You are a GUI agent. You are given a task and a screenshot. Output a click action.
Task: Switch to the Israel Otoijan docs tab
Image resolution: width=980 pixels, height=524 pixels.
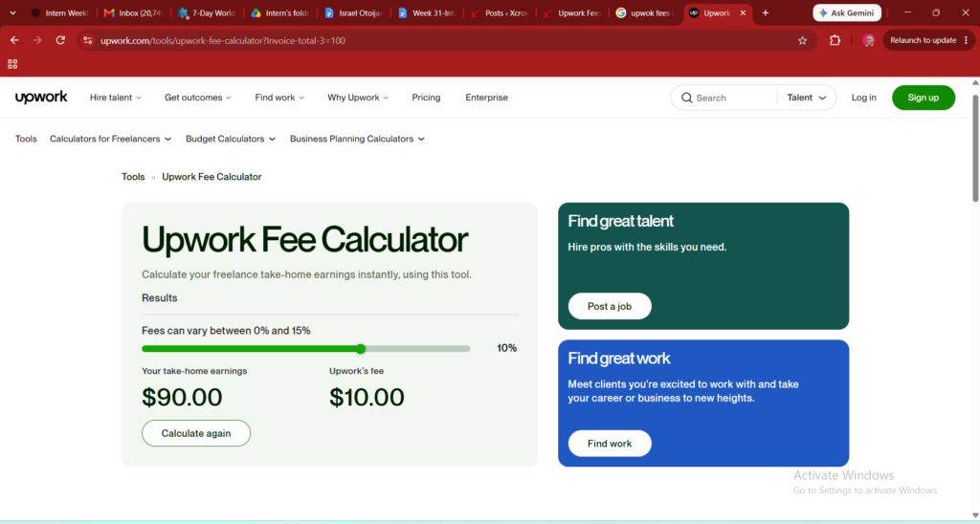[354, 12]
